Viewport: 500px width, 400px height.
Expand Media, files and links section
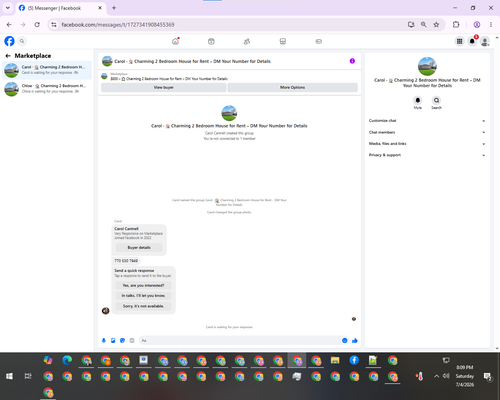coord(427,144)
